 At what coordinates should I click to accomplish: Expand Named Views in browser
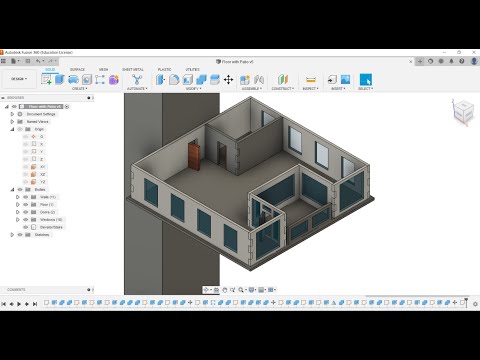click(x=12, y=122)
